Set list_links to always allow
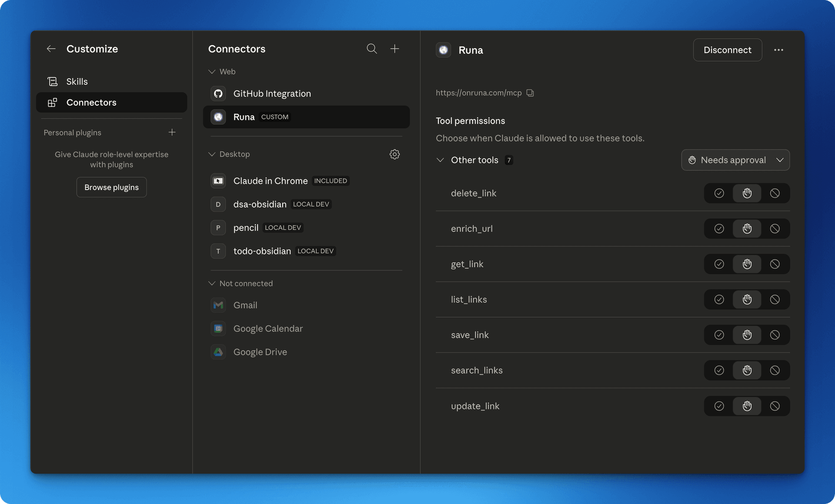 [719, 299]
